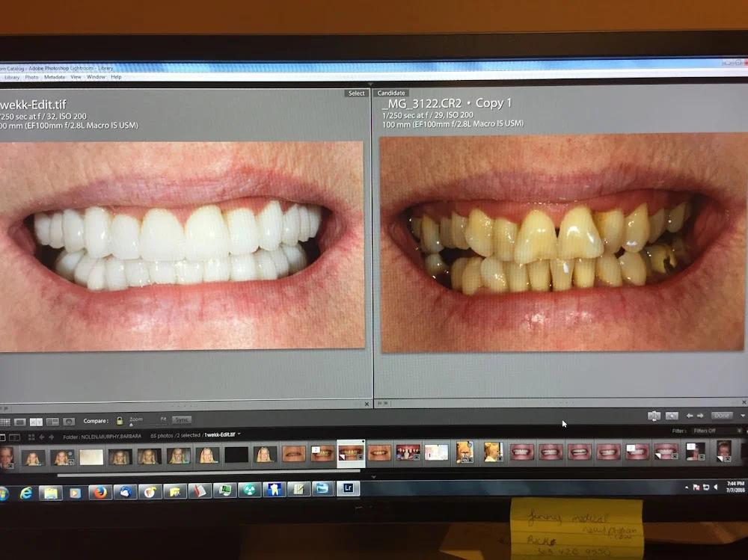Click stack badge 2 on yellow-teeth thumbnail

pyautogui.click(x=316, y=449)
